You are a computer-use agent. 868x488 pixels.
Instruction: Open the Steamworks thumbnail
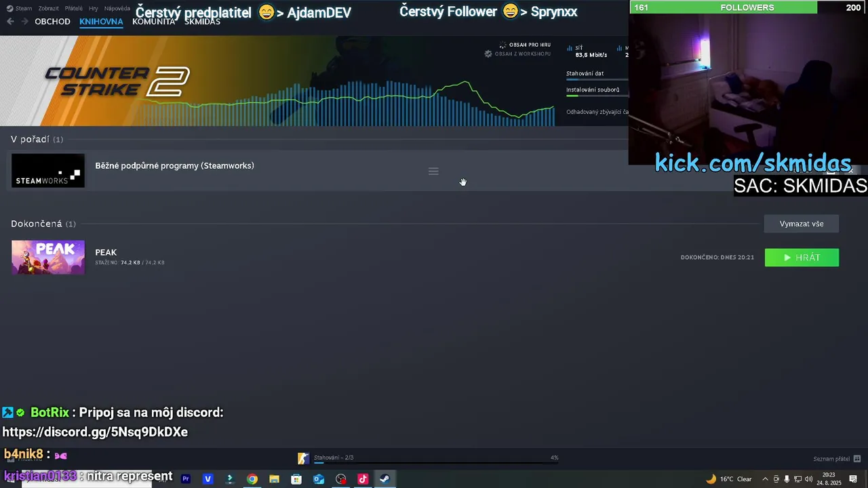pos(48,171)
